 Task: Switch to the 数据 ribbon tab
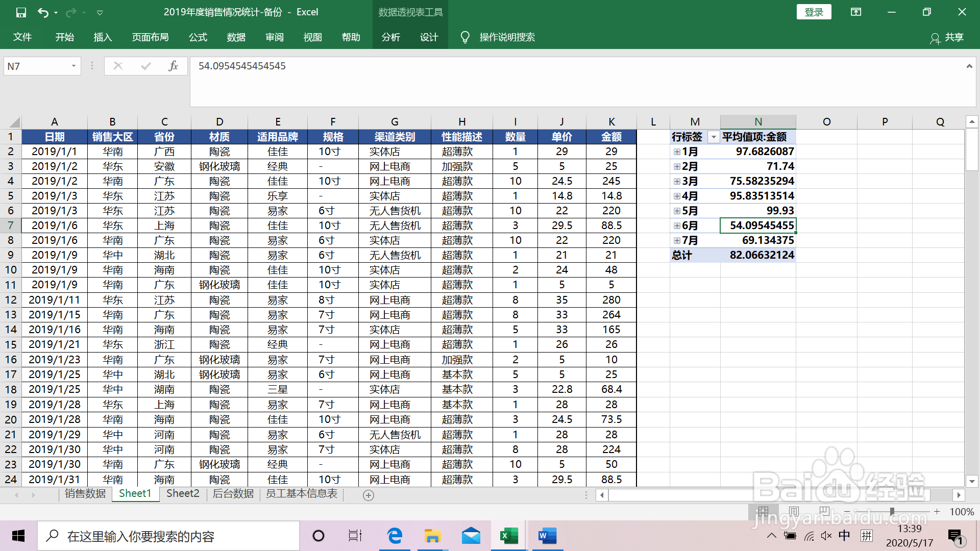point(236,37)
